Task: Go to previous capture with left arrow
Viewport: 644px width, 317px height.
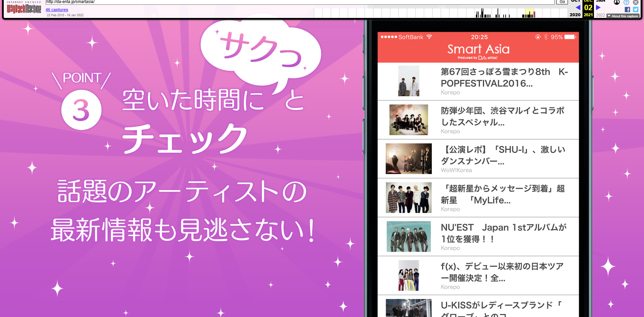Action: coord(578,7)
